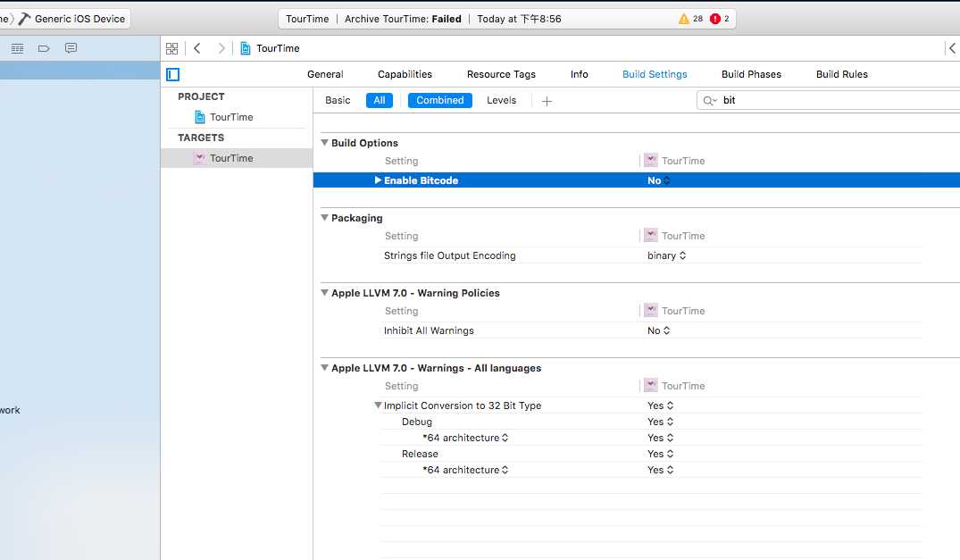The image size is (960, 560).
Task: Click the TourTime file icon in jump bar
Action: (x=246, y=48)
